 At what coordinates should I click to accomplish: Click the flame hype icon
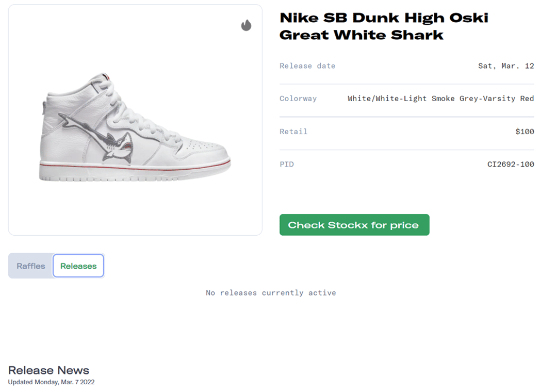tap(247, 25)
